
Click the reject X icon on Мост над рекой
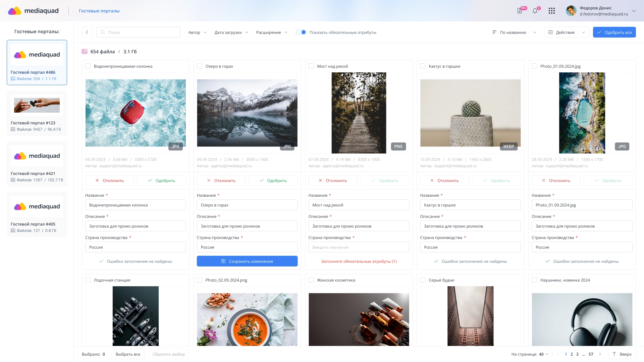[x=320, y=180]
